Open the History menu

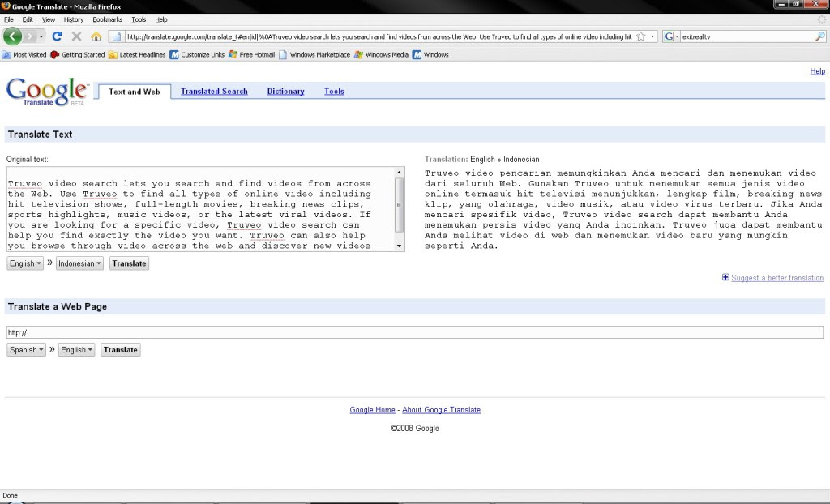(74, 19)
